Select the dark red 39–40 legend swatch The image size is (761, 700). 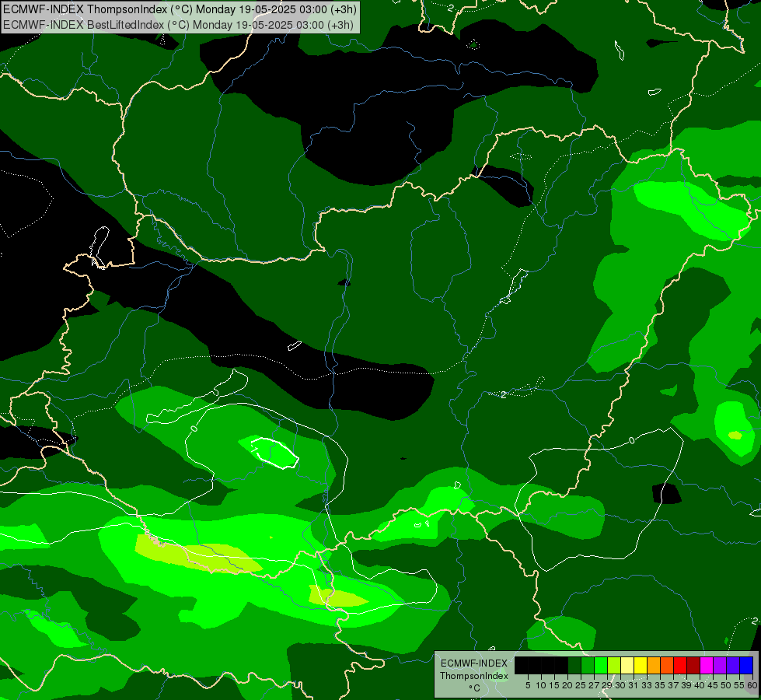693,665
